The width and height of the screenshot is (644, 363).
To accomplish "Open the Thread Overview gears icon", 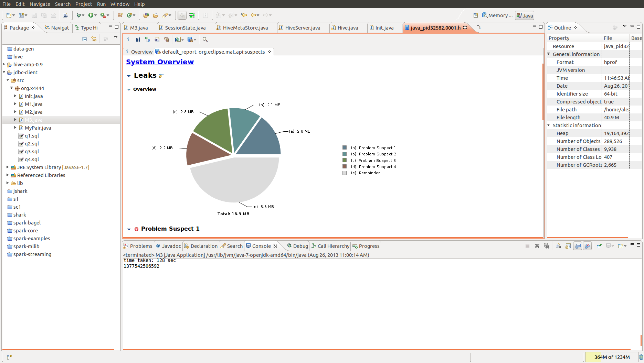I will [x=167, y=40].
